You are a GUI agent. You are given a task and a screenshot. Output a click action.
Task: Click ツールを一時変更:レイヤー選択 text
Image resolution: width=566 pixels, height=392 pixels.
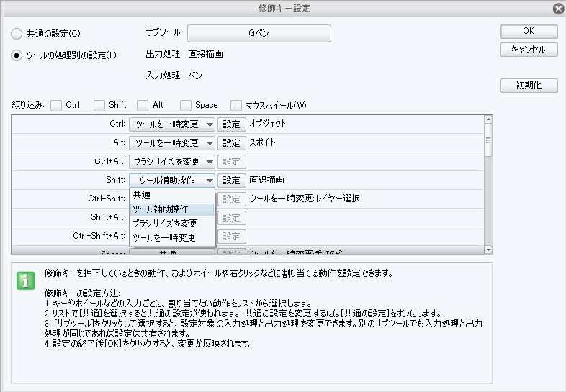(x=305, y=199)
